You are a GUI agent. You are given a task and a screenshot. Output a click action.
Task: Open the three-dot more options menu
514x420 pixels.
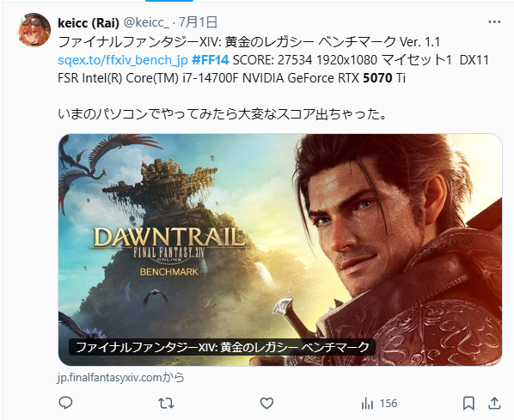tap(494, 22)
